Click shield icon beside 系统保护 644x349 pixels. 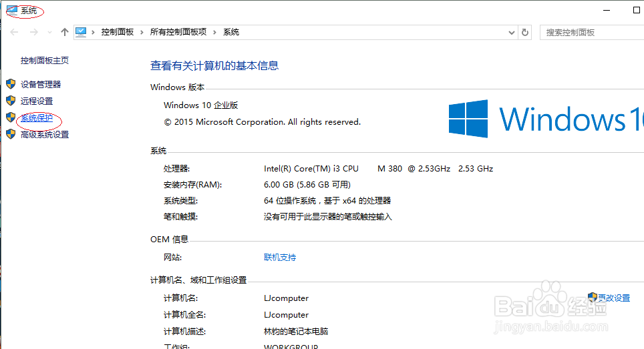tap(11, 117)
